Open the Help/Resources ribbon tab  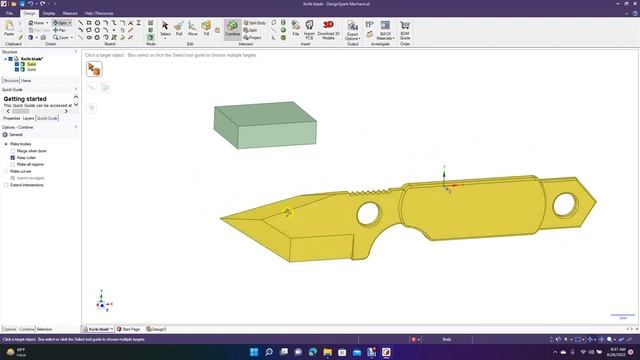99,13
